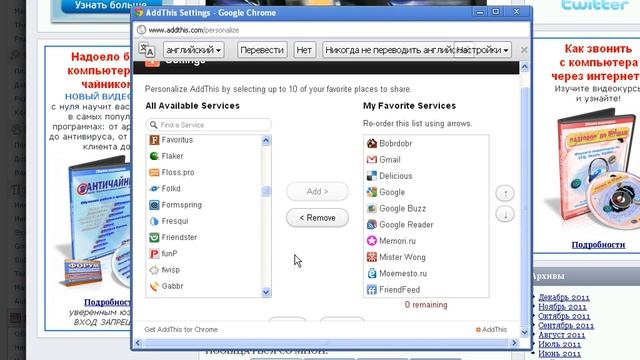The height and width of the screenshot is (360, 640).
Task: Open Декабрь 2011 archive link in background page
Action: click(564, 297)
